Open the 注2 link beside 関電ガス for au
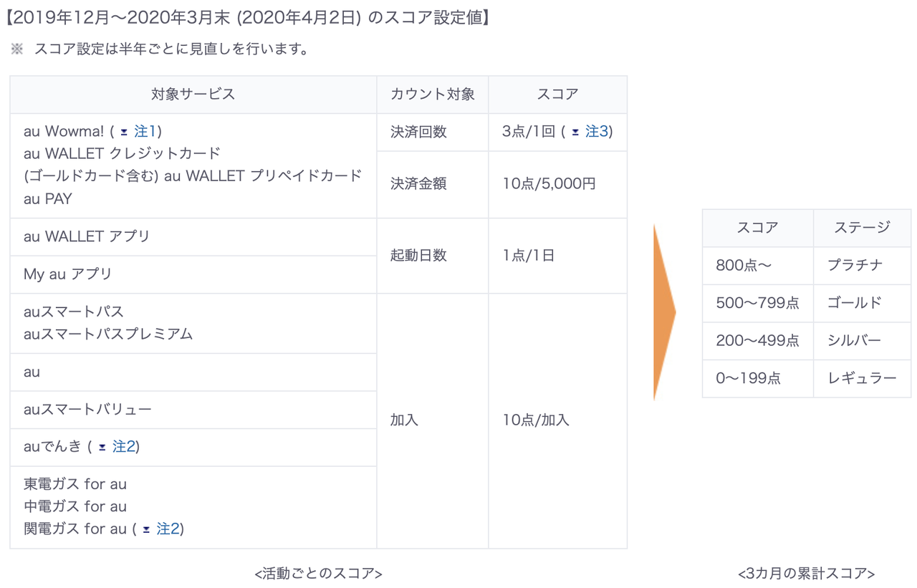 pos(168,529)
